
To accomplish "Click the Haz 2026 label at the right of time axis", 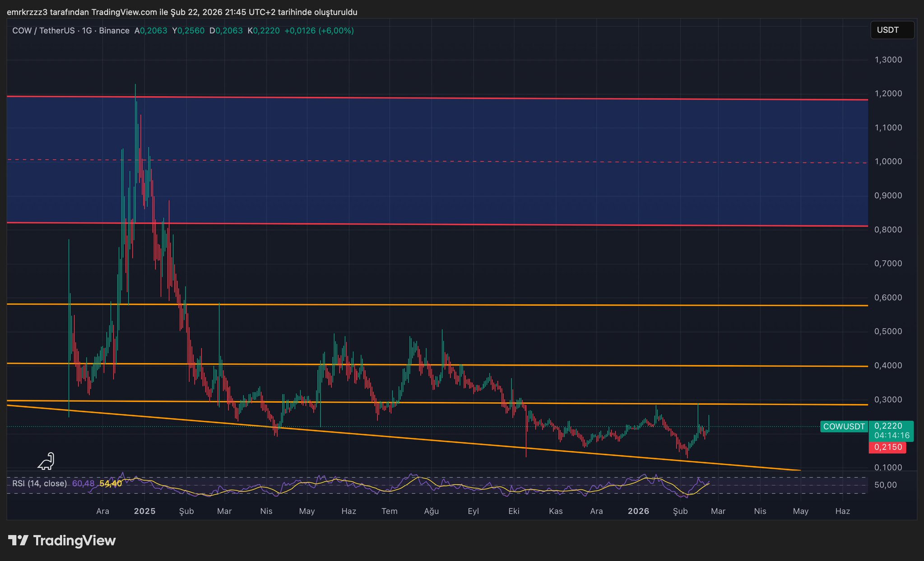I will click(842, 511).
